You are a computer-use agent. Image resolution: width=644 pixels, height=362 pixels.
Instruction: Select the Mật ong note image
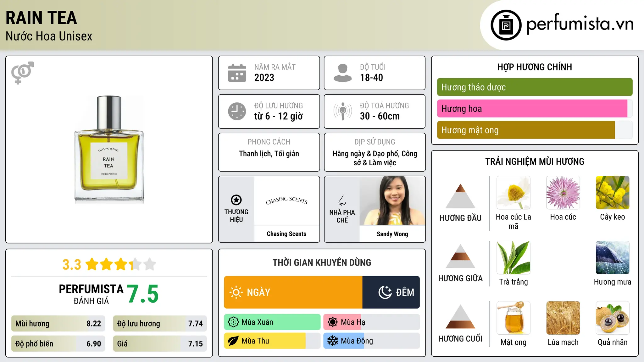514,318
